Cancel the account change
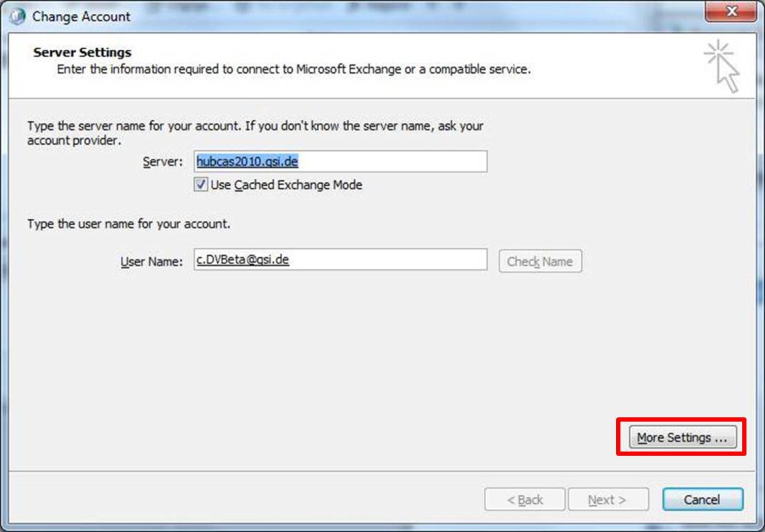Image resolution: width=765 pixels, height=532 pixels. [x=702, y=500]
